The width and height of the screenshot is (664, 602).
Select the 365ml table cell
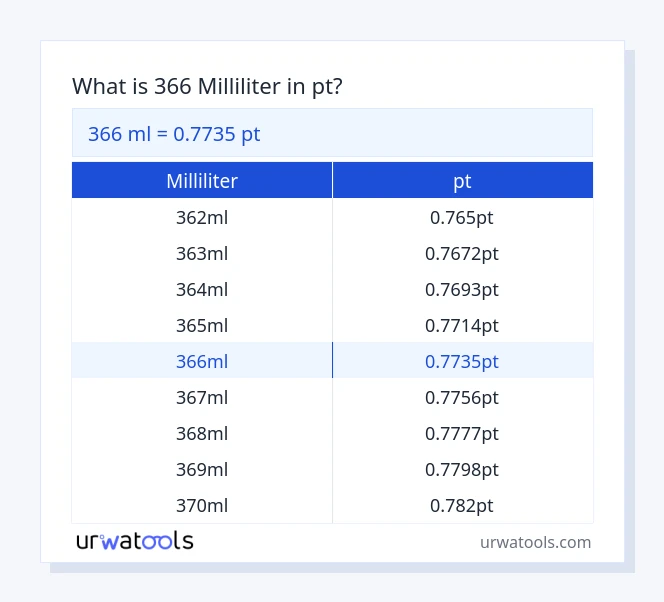point(202,326)
